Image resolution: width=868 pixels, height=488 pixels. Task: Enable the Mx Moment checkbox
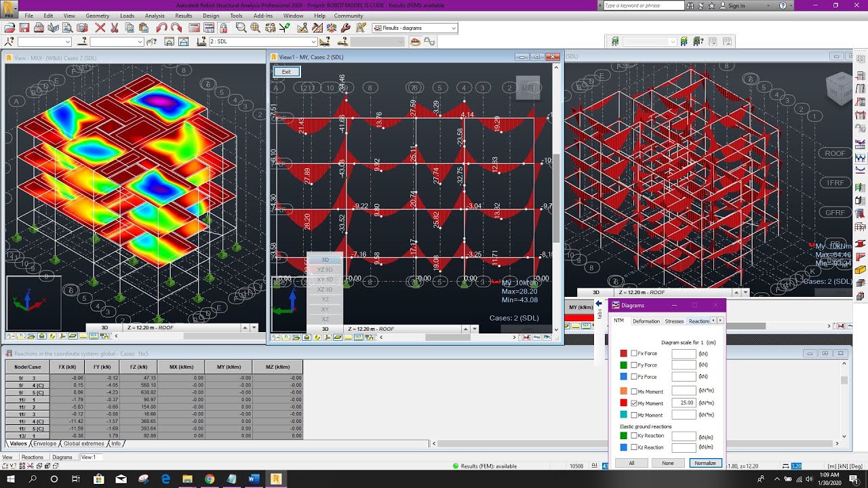[634, 391]
